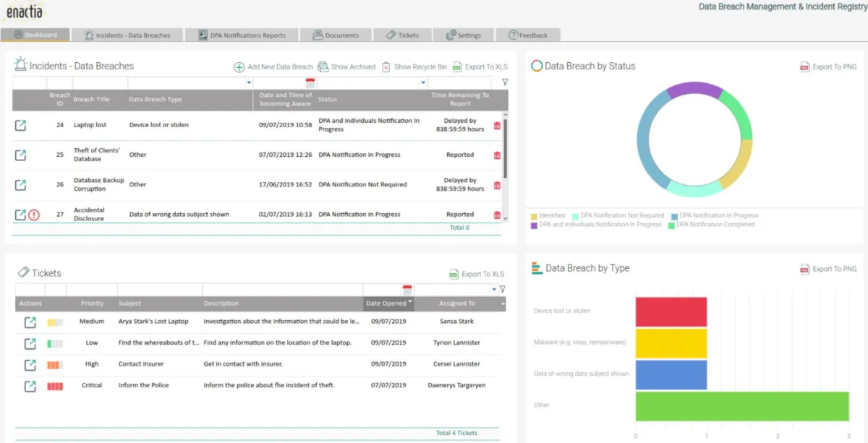Viewport: 868px width, 443px height.
Task: Click the green Other bar in type chart
Action: click(741, 405)
